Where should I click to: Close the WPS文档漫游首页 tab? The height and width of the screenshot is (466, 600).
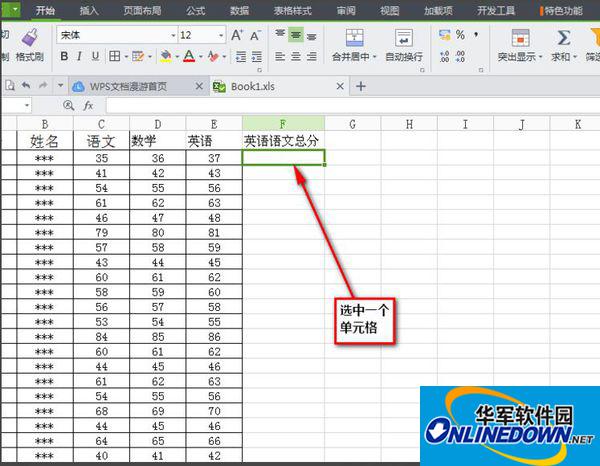pos(199,86)
